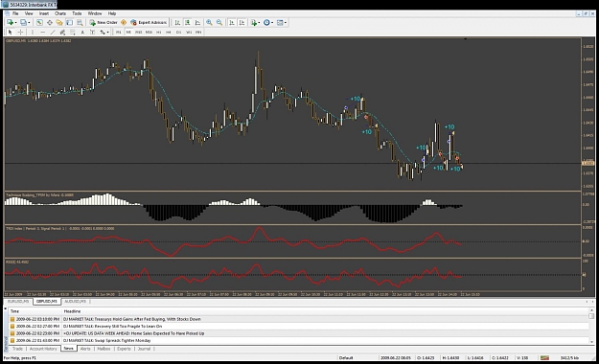Image resolution: width=599 pixels, height=364 pixels.
Task: Select the Trendline tool
Action: (x=53, y=32)
